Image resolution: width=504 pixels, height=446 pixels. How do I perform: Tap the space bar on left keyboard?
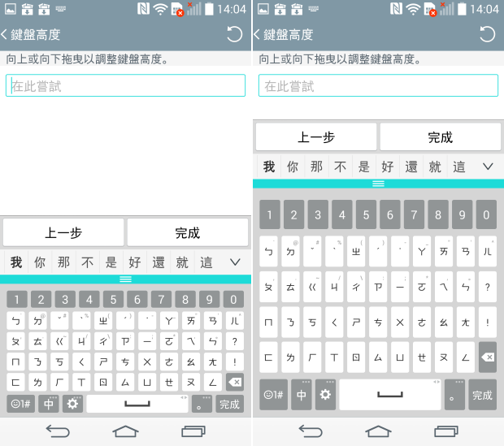point(137,404)
